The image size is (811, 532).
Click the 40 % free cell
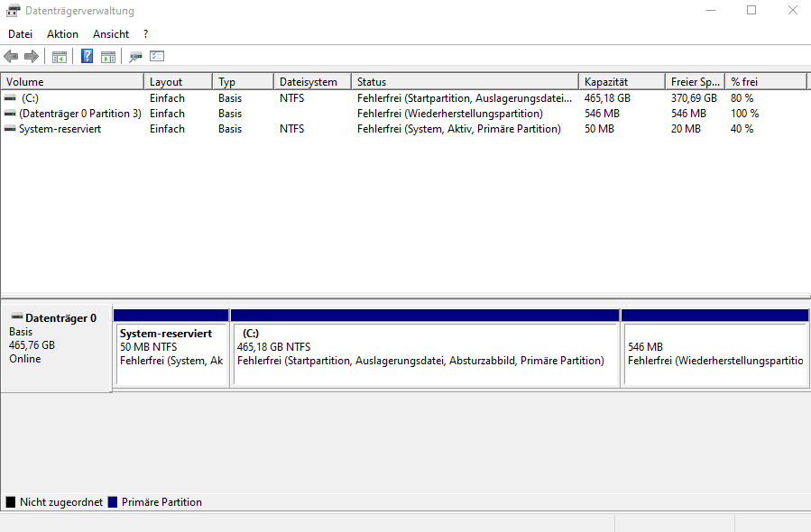[742, 129]
